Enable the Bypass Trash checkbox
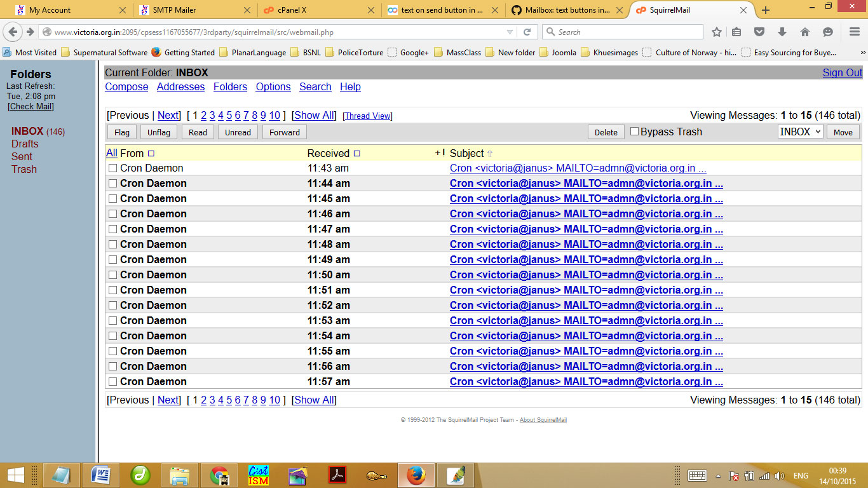 [634, 132]
